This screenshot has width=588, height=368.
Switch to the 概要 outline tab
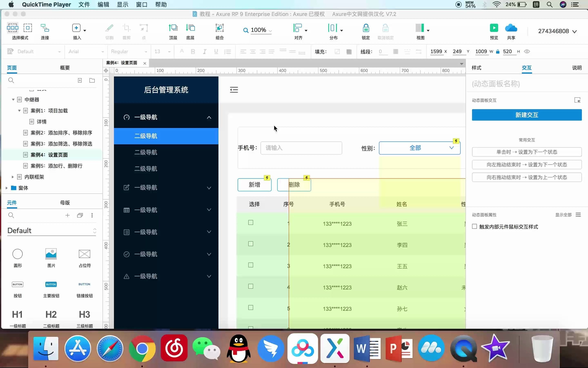point(65,68)
